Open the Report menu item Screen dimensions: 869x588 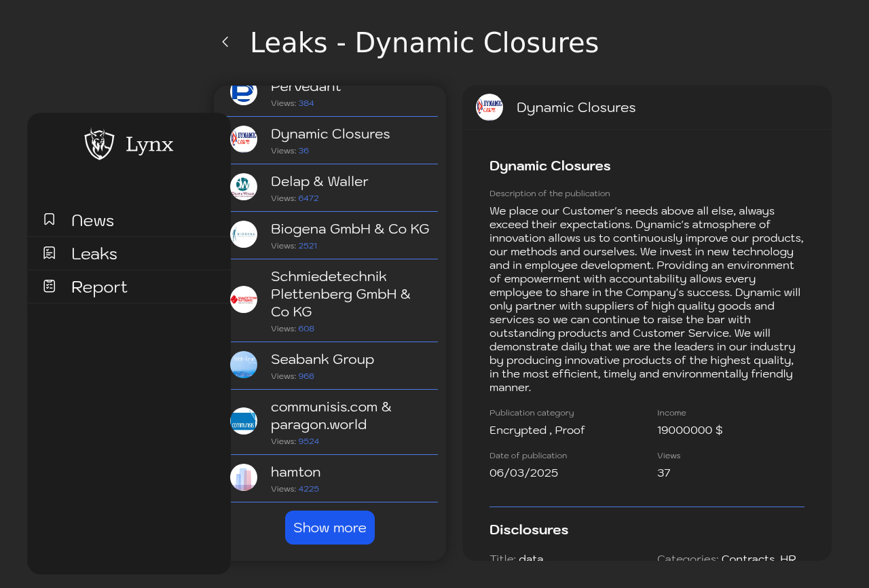129,287
